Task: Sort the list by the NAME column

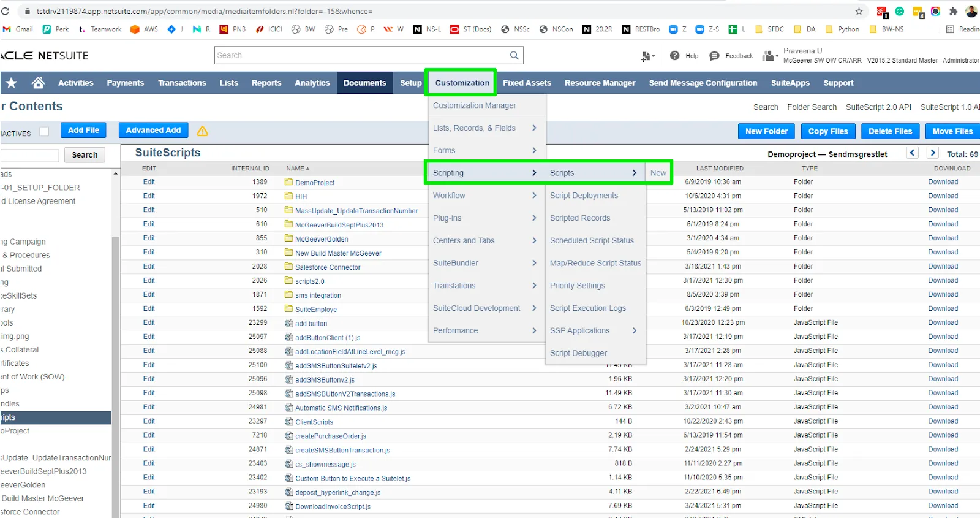Action: coord(298,169)
